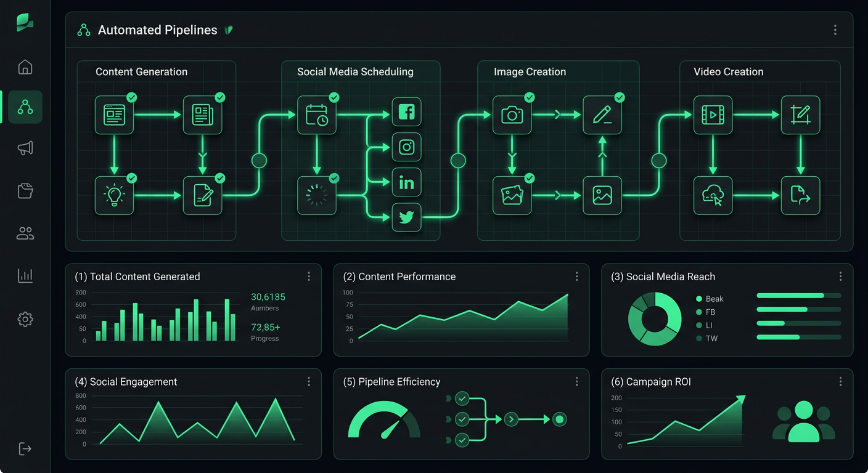The image size is (868, 473).
Task: Open the campaigns megaphone icon in sidebar
Action: (x=25, y=148)
